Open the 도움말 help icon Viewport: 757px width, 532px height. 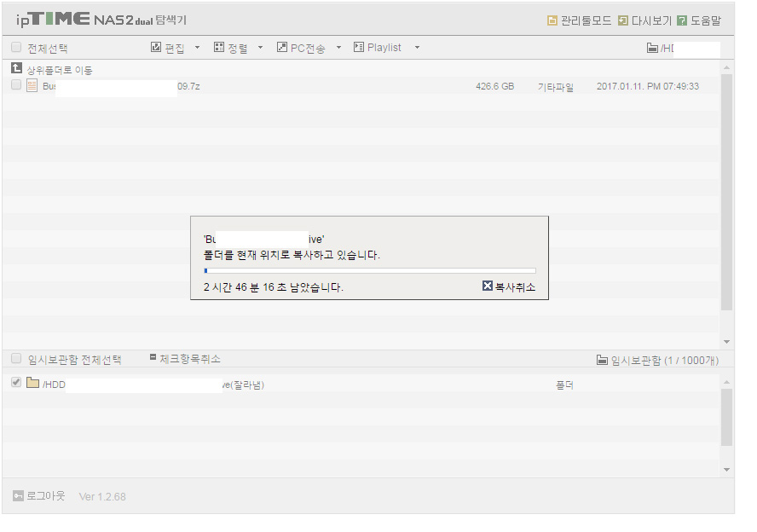(682, 20)
